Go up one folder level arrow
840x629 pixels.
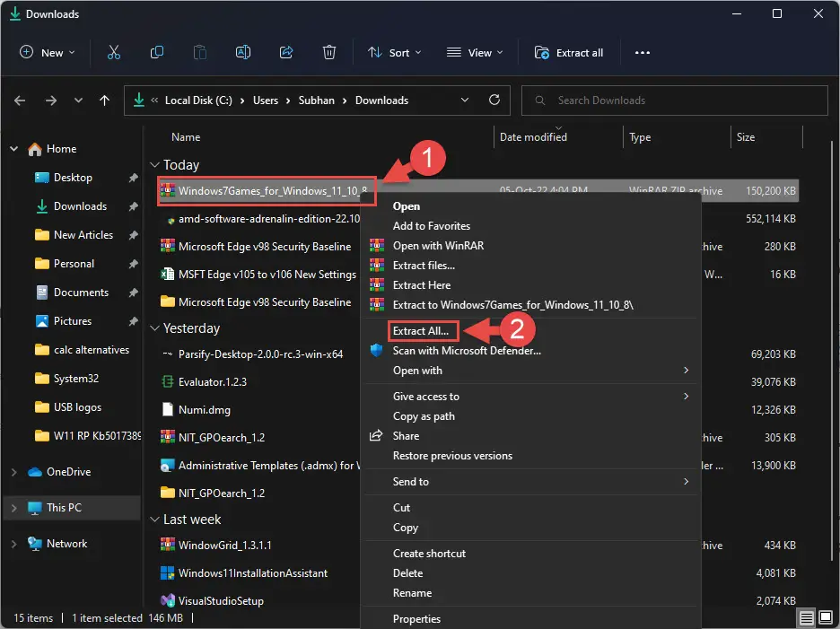coord(104,100)
